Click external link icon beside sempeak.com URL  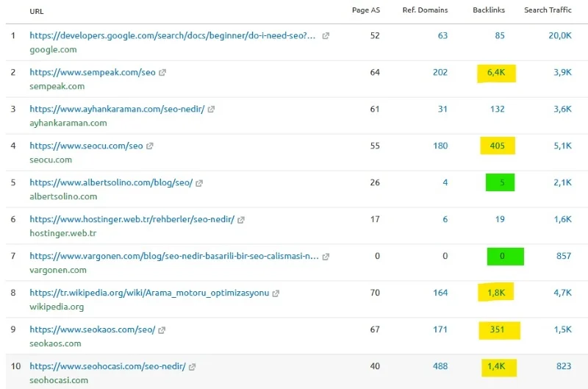[163, 73]
